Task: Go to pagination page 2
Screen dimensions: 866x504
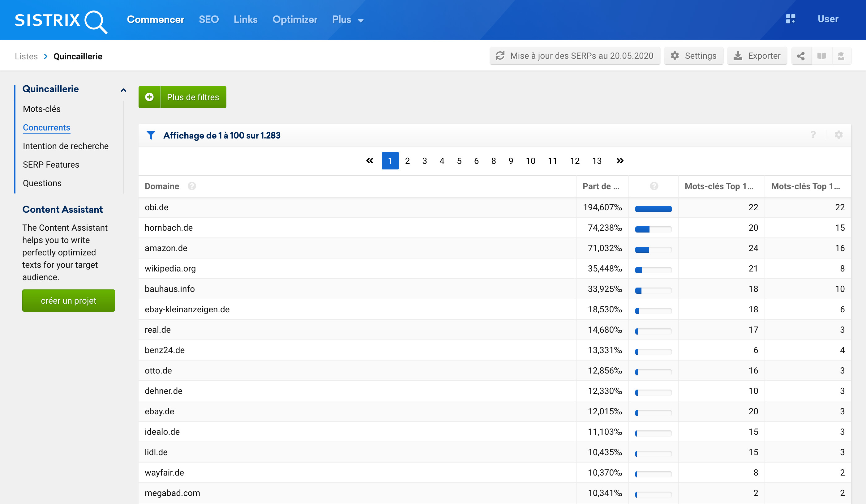Action: 407,161
